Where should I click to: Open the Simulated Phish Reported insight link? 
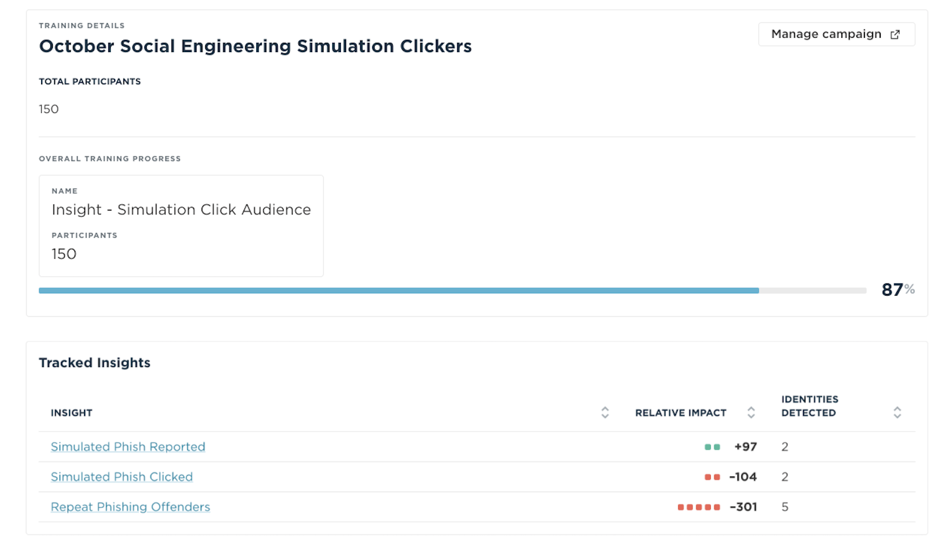[x=128, y=447]
